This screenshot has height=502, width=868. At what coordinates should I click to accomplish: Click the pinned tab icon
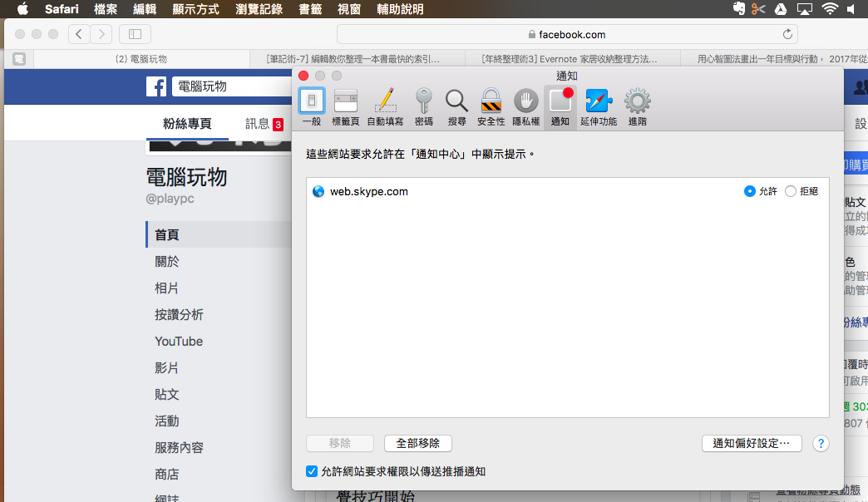19,59
